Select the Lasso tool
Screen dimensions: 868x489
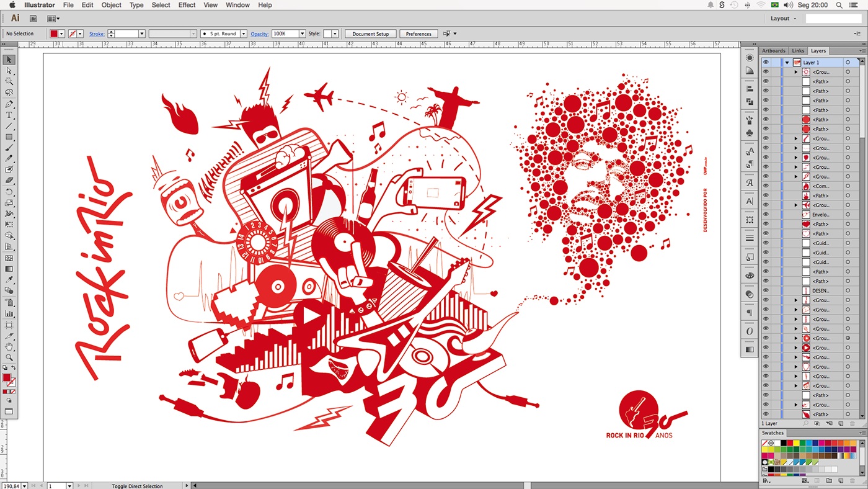9,92
